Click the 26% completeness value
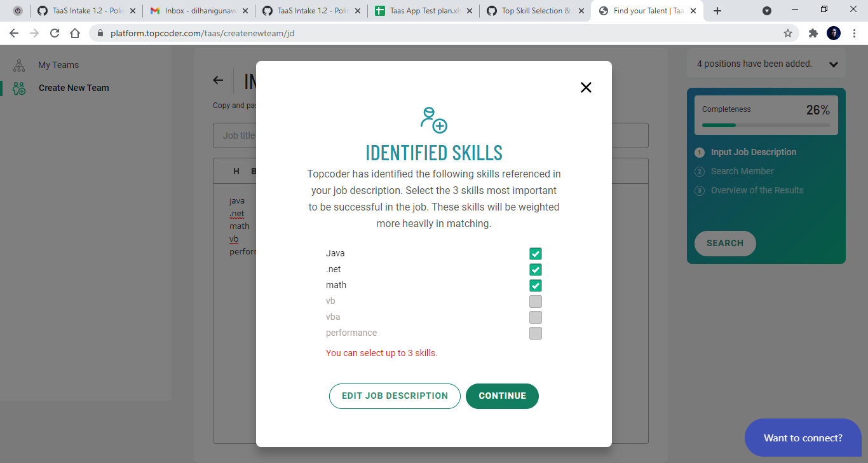The image size is (868, 463). [818, 110]
